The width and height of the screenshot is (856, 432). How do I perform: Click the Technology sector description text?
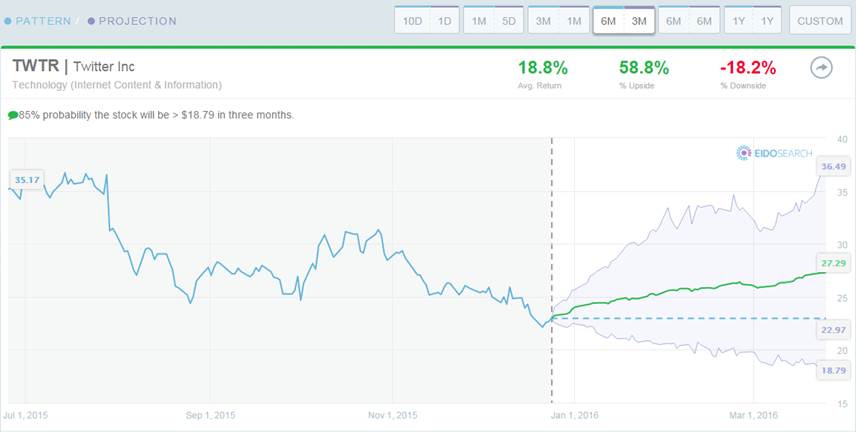coord(117,85)
